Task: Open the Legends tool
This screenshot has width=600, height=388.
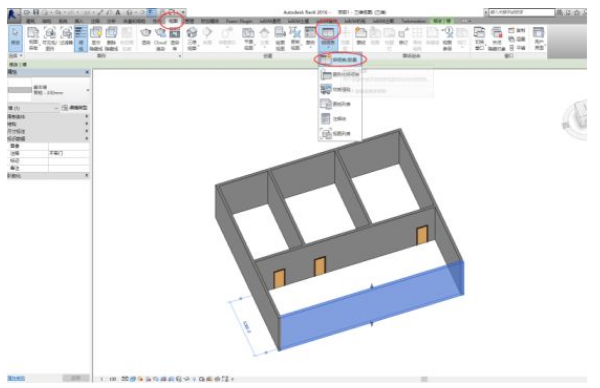Action: [x=310, y=37]
